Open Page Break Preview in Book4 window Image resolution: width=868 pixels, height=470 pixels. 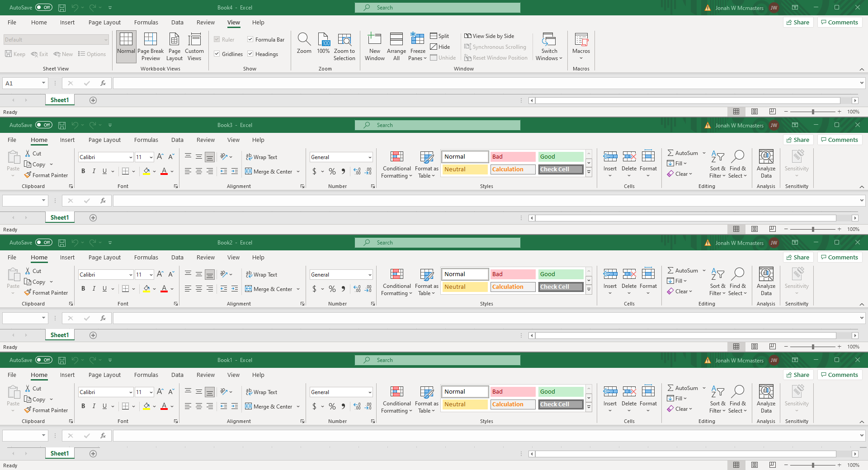[151, 47]
